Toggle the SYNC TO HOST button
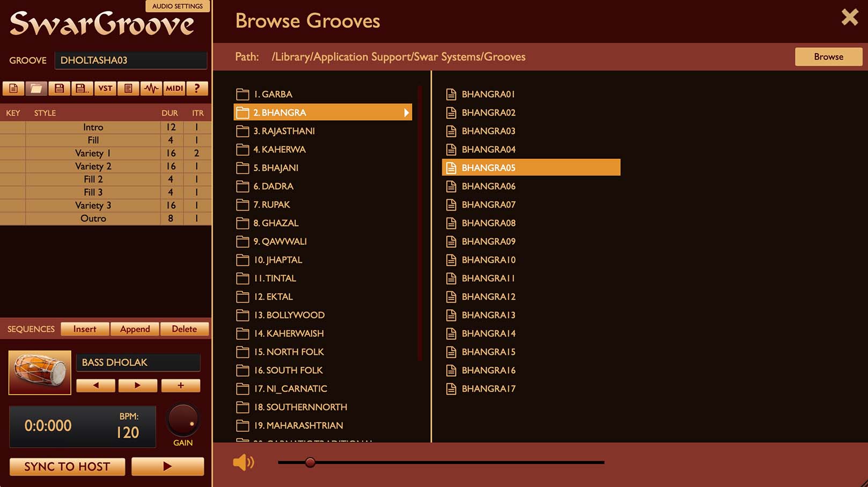The image size is (868, 487). click(67, 467)
